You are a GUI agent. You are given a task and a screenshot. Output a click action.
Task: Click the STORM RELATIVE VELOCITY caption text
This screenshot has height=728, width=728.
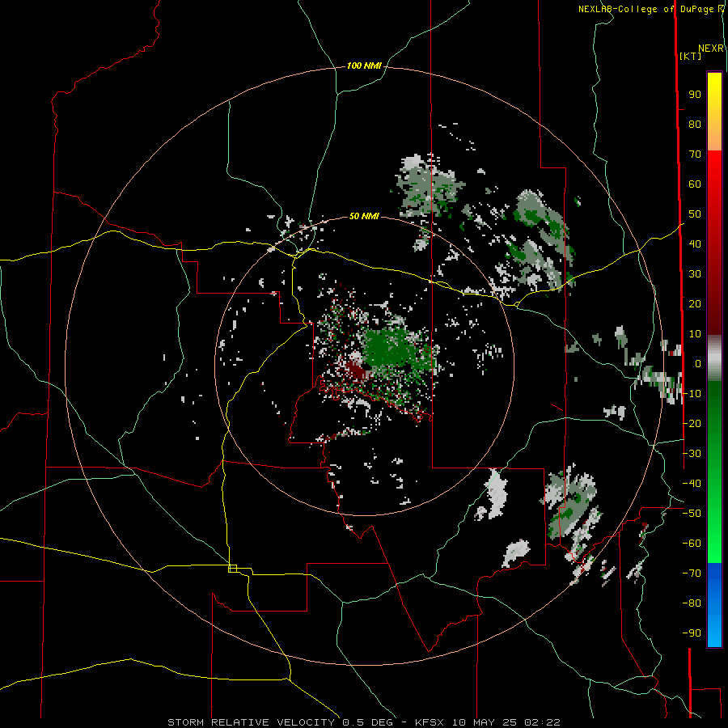point(252,722)
